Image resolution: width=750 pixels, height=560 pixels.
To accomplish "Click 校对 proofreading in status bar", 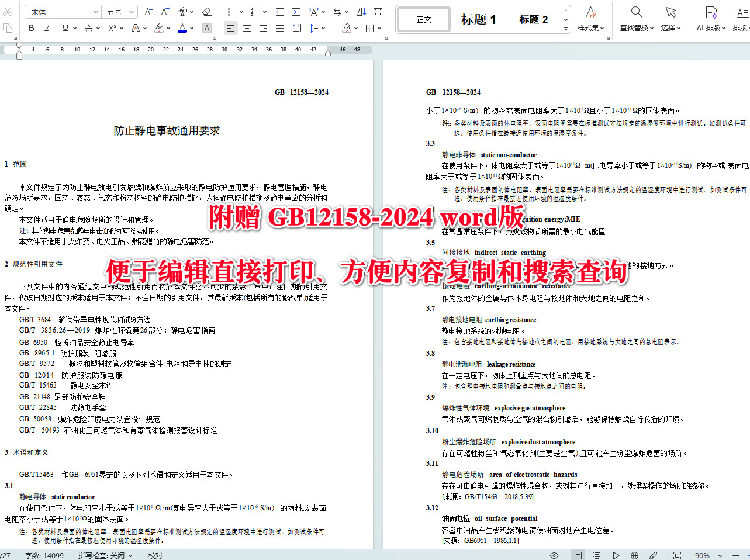I will click(x=155, y=555).
